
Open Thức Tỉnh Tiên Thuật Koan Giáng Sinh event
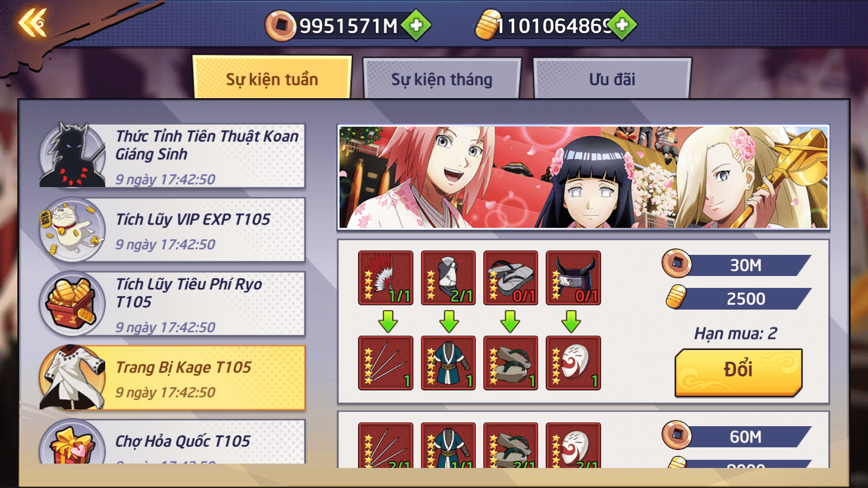point(173,156)
